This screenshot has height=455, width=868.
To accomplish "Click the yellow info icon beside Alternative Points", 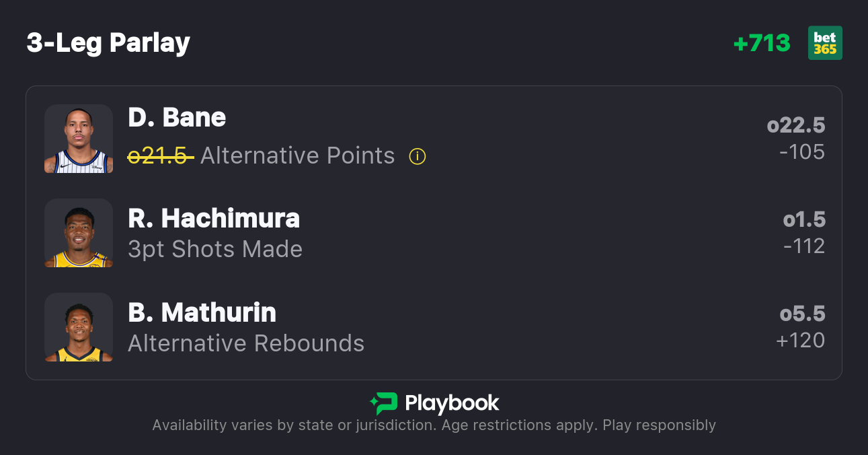I will pos(418,157).
